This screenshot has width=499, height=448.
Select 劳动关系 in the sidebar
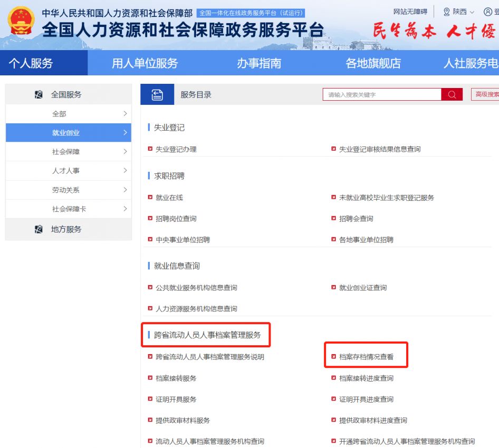pos(66,190)
